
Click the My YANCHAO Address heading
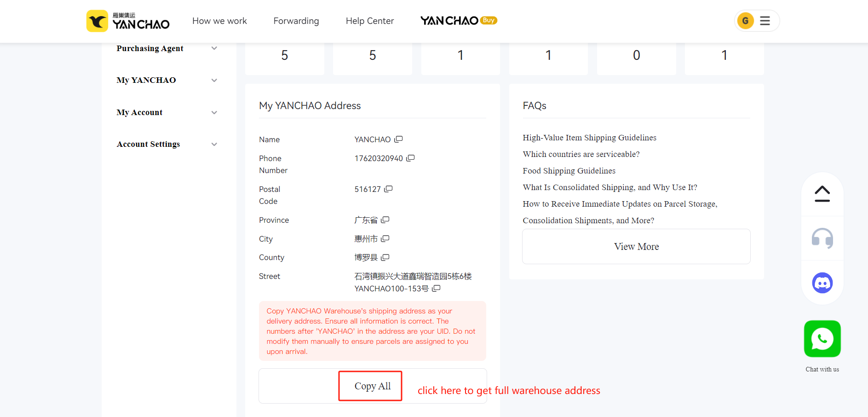310,105
